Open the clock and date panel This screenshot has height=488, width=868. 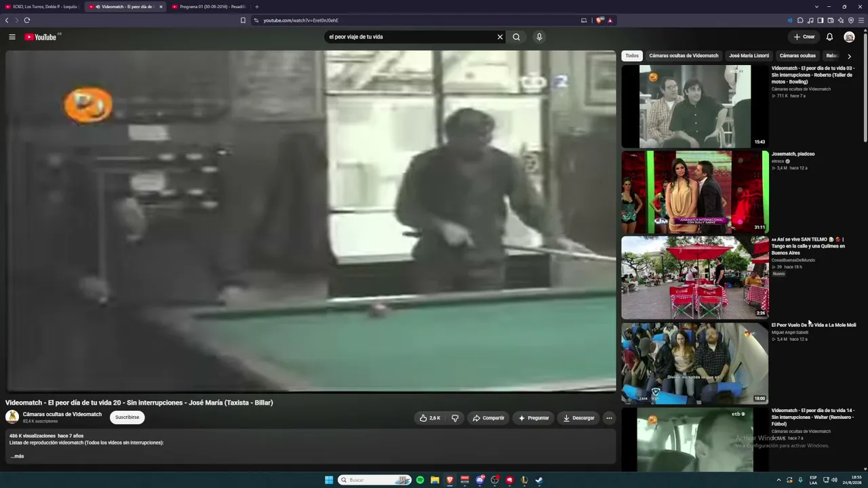click(852, 480)
